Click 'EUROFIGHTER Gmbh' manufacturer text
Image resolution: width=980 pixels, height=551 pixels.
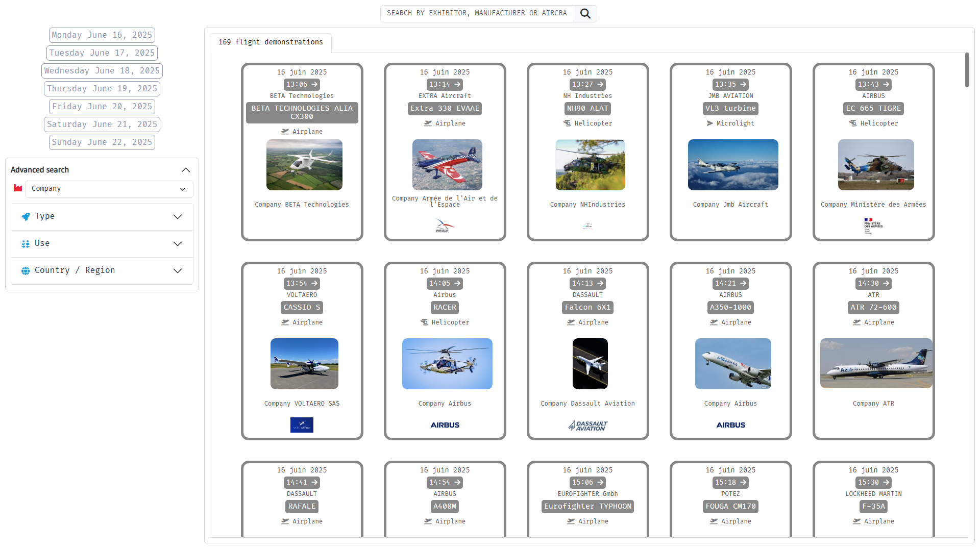pyautogui.click(x=587, y=494)
